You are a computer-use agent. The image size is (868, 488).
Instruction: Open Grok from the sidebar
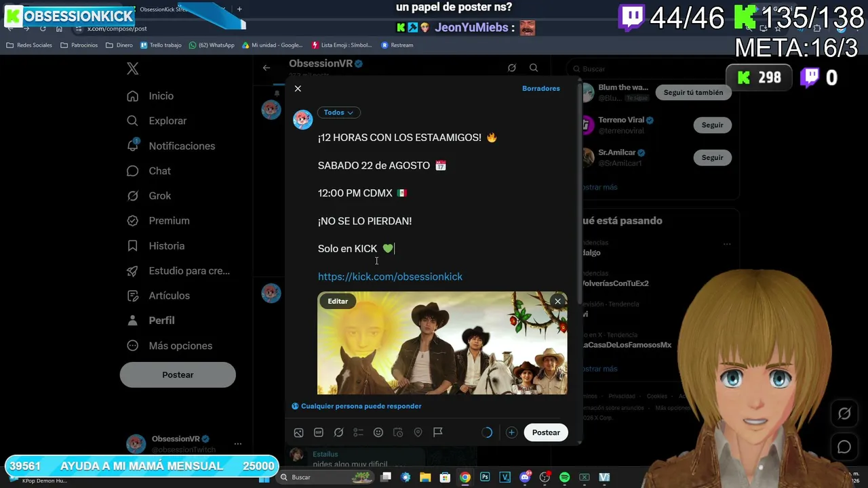(x=149, y=196)
